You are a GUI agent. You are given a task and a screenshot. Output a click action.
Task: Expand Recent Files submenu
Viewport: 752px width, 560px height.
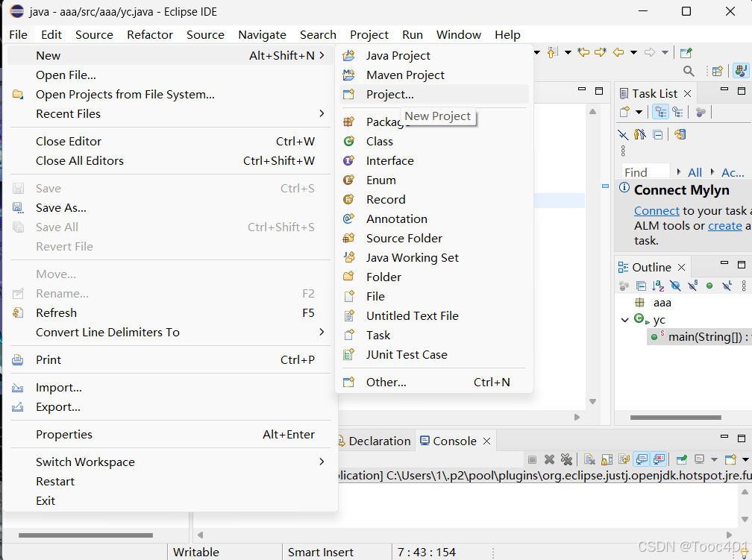click(x=322, y=113)
